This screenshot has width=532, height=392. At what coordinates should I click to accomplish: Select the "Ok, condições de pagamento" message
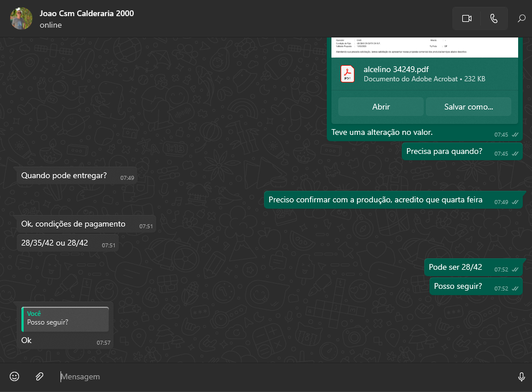coord(73,224)
